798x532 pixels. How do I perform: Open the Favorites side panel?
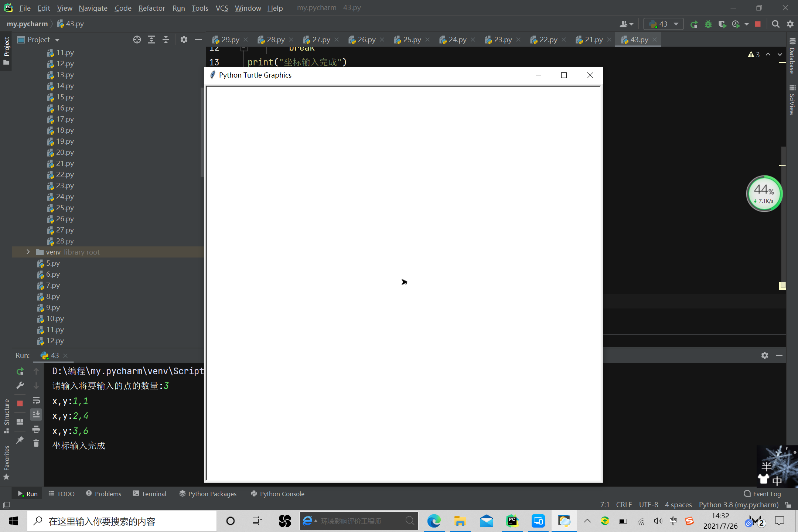point(6,463)
